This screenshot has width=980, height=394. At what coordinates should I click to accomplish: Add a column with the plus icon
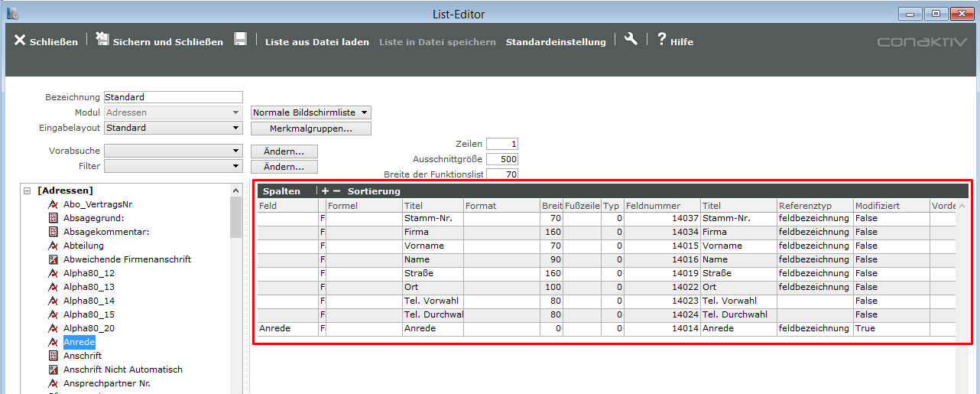click(x=325, y=190)
